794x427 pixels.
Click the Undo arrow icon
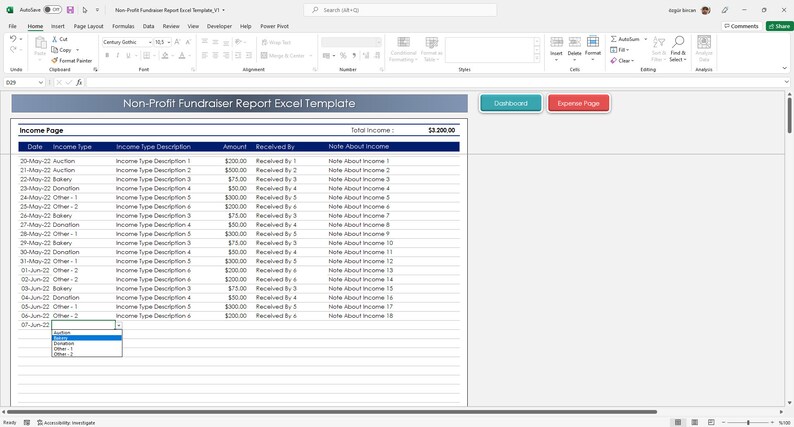13,38
